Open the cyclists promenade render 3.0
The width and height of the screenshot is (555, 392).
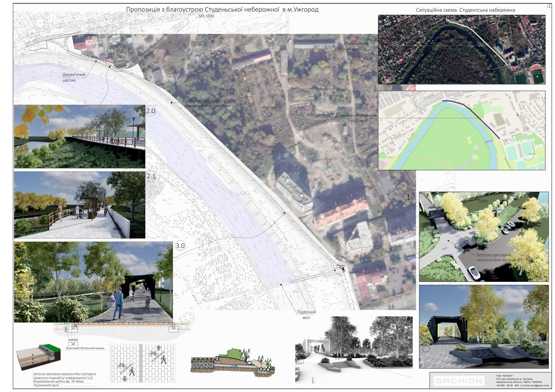[94, 282]
